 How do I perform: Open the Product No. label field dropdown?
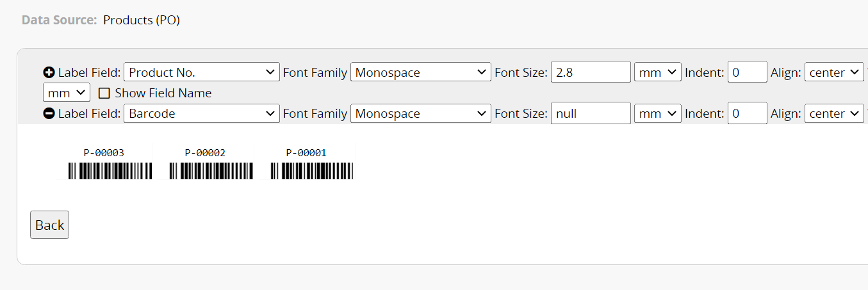point(202,72)
